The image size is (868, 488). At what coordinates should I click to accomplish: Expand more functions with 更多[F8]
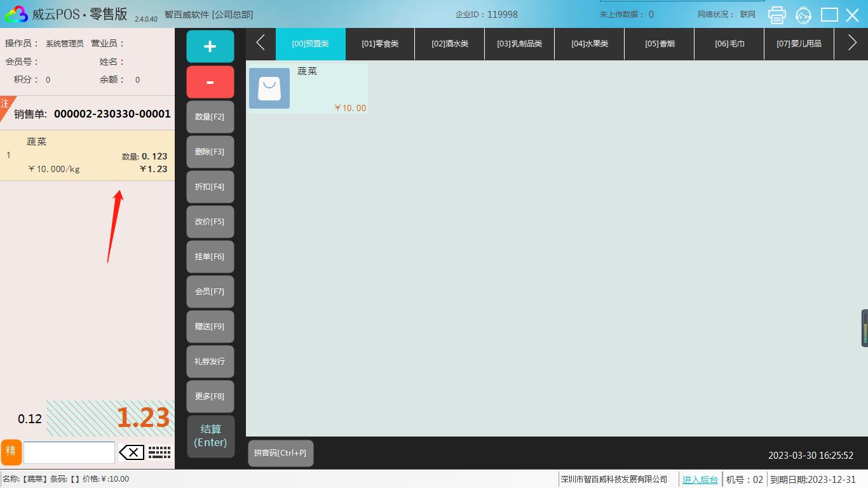pos(210,396)
